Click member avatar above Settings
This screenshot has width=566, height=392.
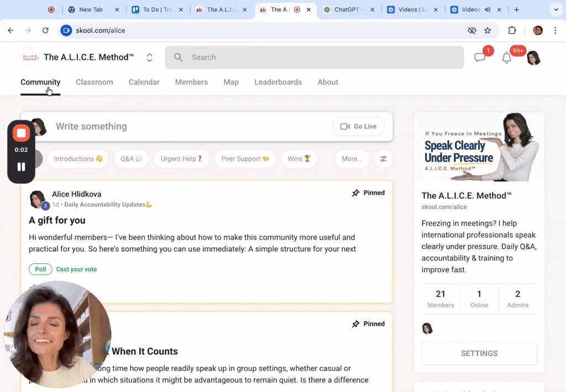(427, 329)
